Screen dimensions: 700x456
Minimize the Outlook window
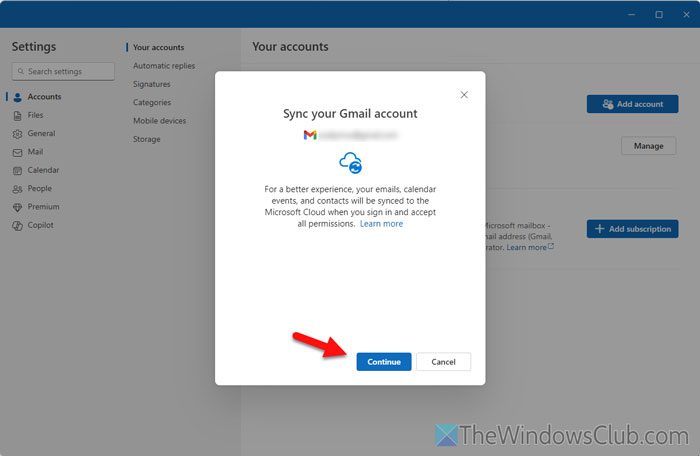click(631, 14)
